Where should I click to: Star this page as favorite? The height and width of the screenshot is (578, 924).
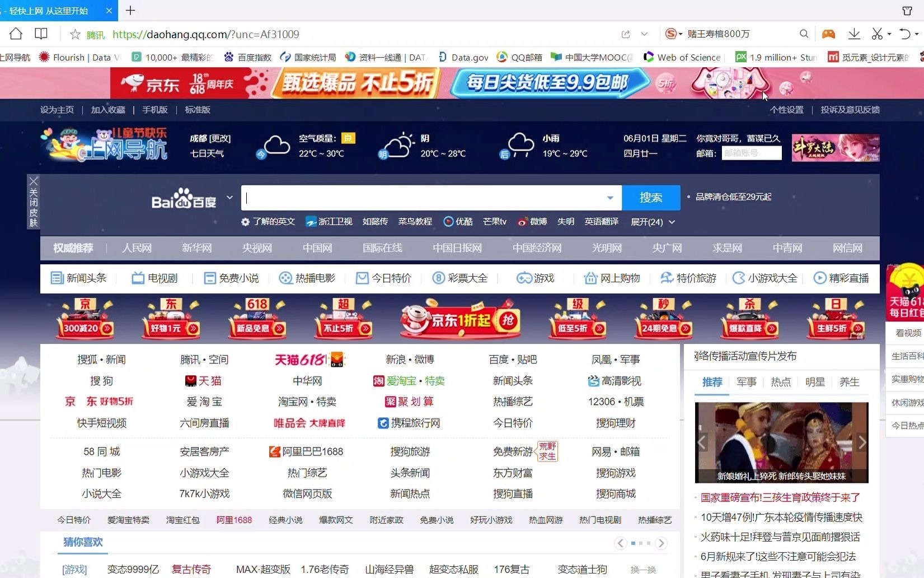click(x=75, y=34)
